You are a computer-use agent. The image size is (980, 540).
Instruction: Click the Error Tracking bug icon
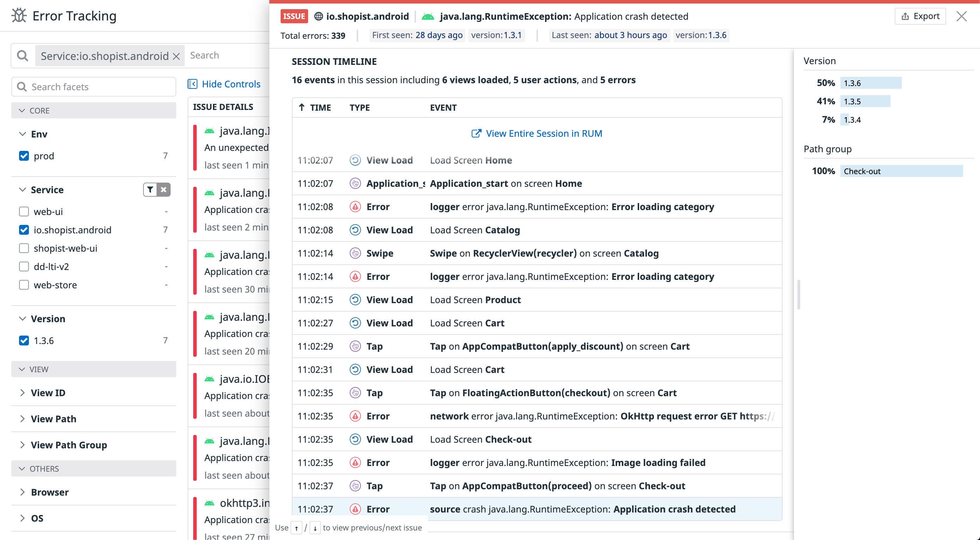(18, 16)
